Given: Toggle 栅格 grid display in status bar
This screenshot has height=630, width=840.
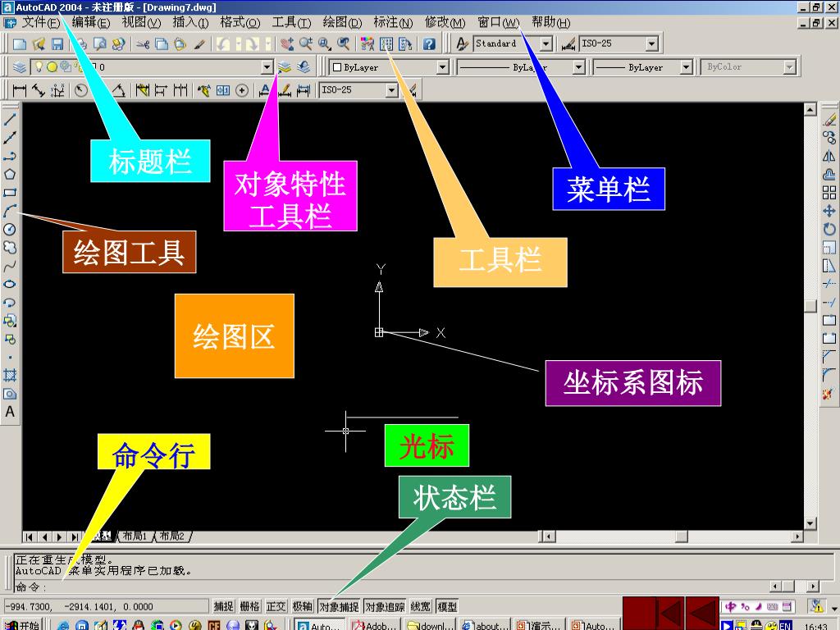Looking at the screenshot, I should point(249,606).
